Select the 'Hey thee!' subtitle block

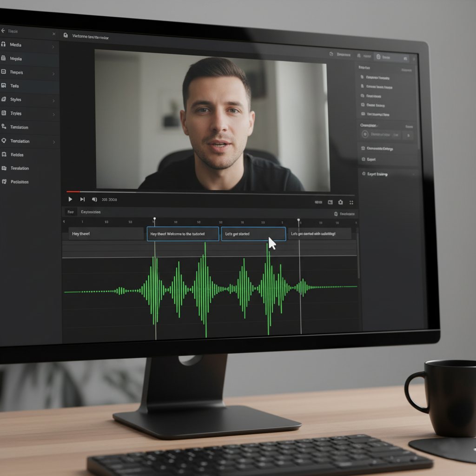click(x=106, y=234)
